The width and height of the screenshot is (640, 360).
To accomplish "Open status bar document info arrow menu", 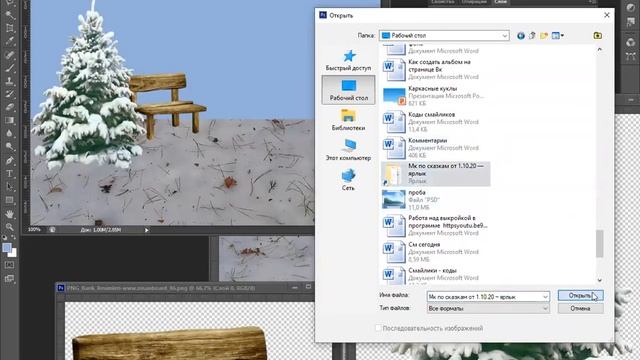I will (x=147, y=230).
